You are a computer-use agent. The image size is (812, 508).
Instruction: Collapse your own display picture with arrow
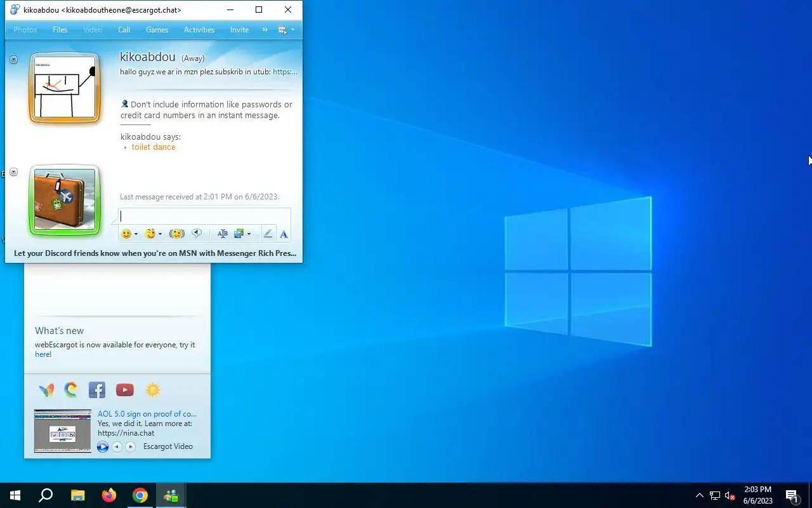pos(13,172)
